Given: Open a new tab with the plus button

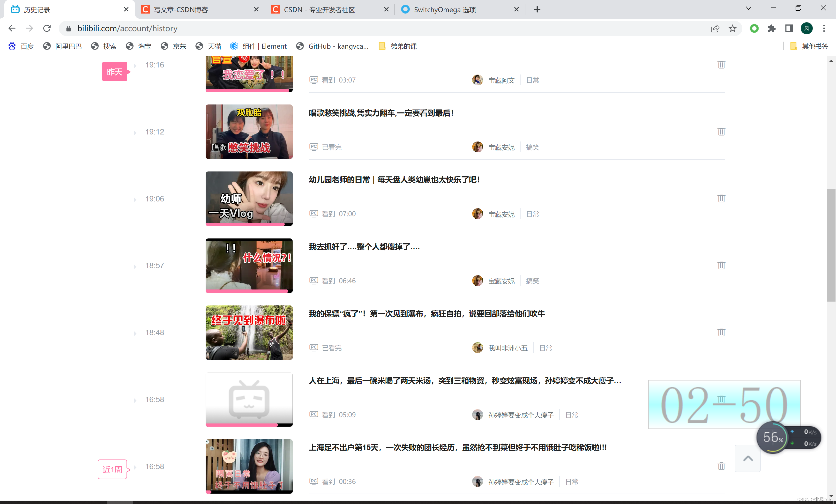Looking at the screenshot, I should click(x=537, y=9).
